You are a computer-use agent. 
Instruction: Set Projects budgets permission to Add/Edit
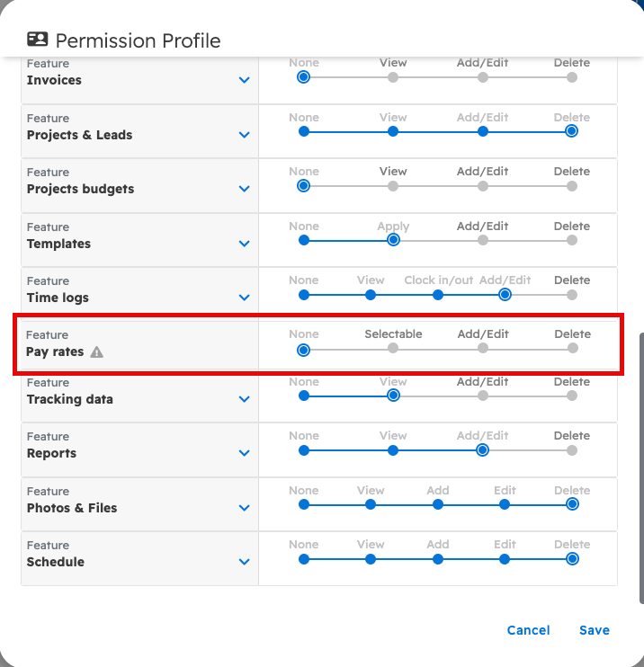coord(483,186)
